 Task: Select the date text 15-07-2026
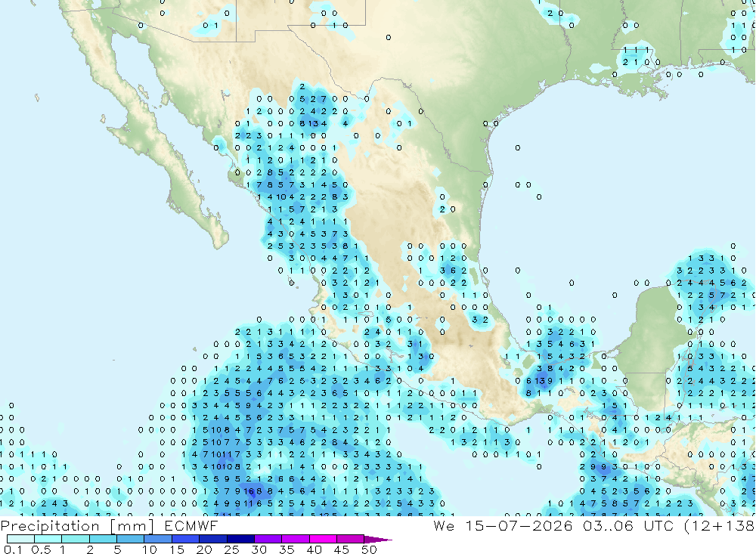(519, 525)
